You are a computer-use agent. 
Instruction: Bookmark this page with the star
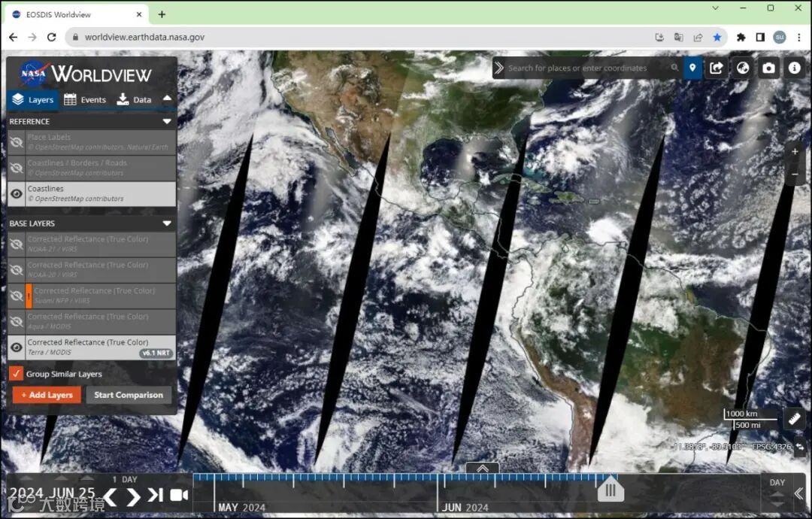click(717, 38)
